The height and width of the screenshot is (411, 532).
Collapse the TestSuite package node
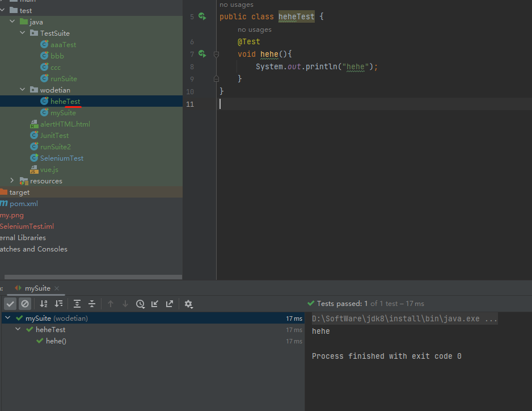tap(22, 33)
